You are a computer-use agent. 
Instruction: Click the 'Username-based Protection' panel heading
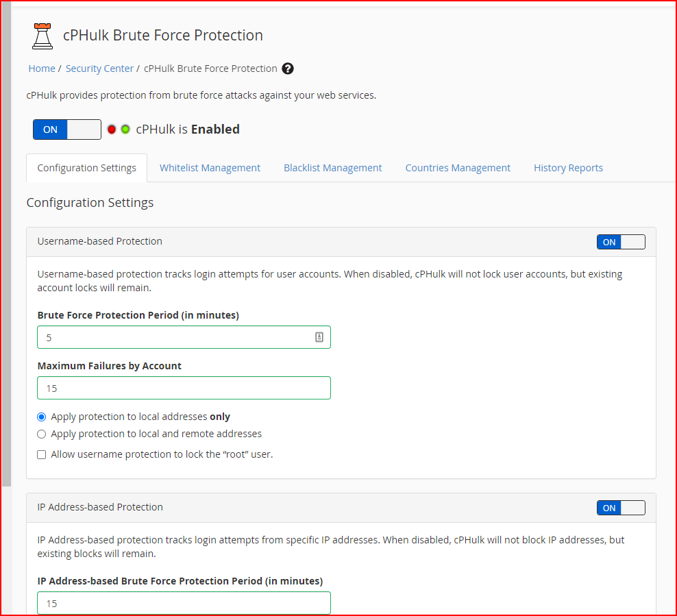tap(100, 241)
